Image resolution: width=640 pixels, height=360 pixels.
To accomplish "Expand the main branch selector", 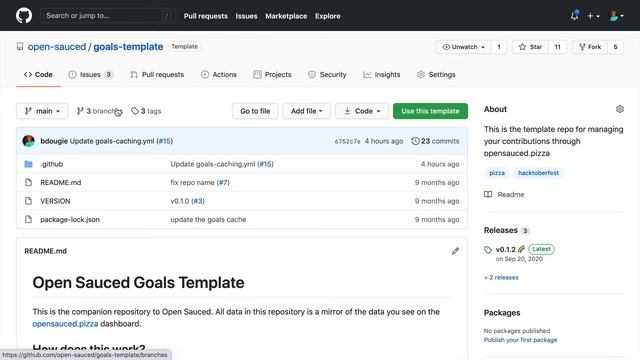I will [42, 111].
